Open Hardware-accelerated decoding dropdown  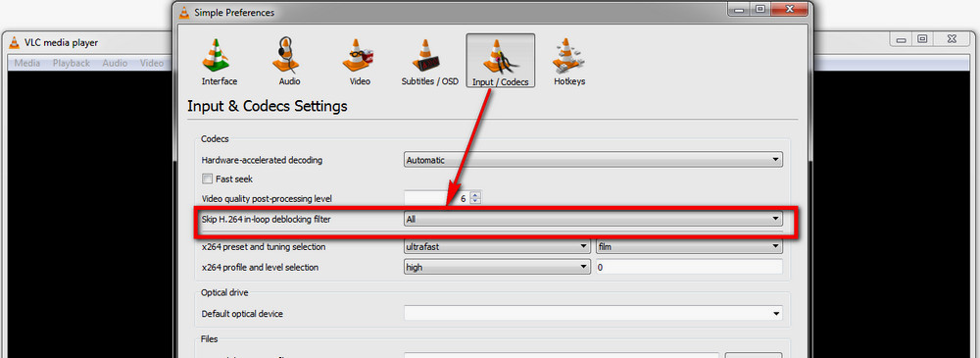(x=593, y=160)
